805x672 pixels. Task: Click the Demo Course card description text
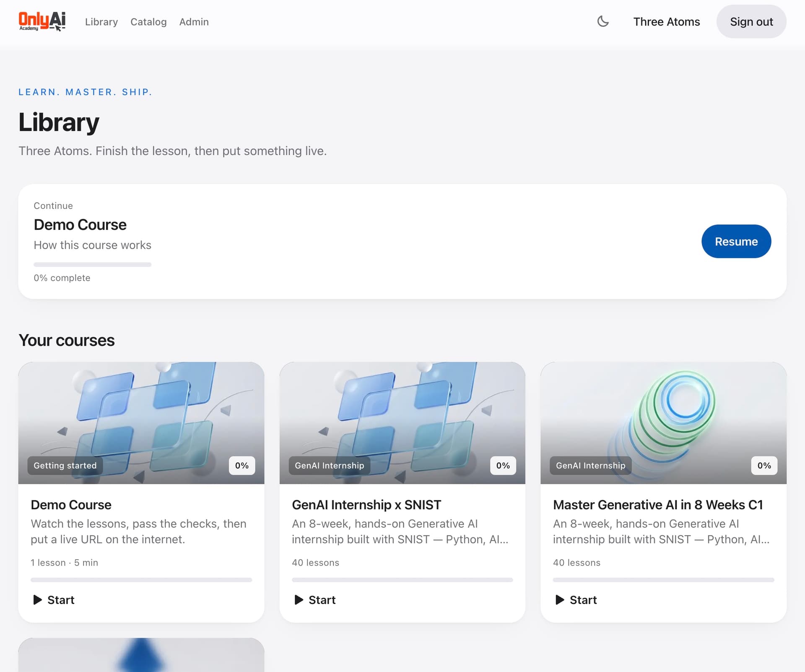(x=138, y=531)
